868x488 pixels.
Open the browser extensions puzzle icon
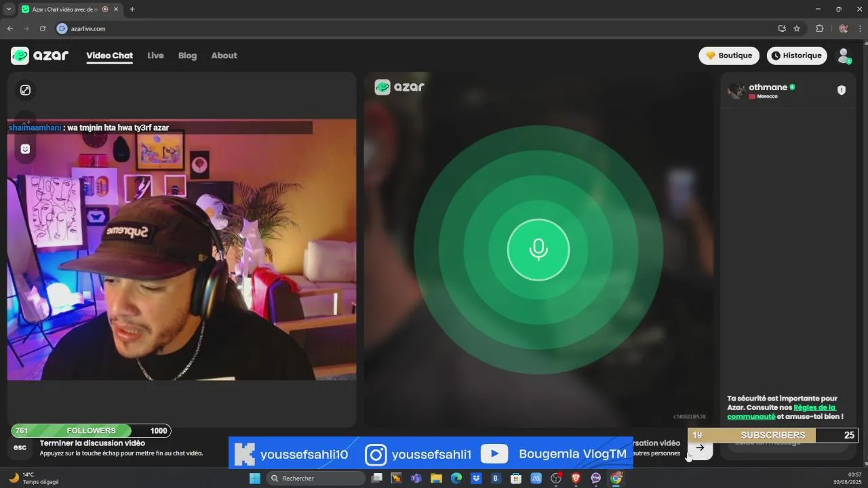[819, 28]
